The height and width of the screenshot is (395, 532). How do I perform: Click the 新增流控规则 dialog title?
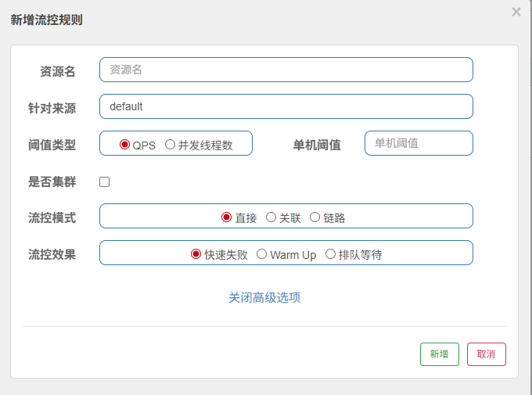[46, 20]
